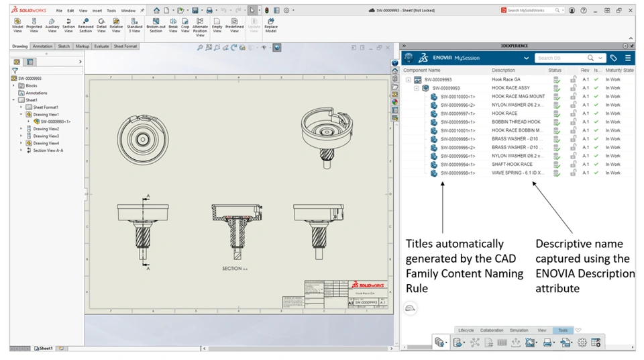
Task: Click the gear settings icon in ENOVIA toolbar
Action: click(x=582, y=343)
